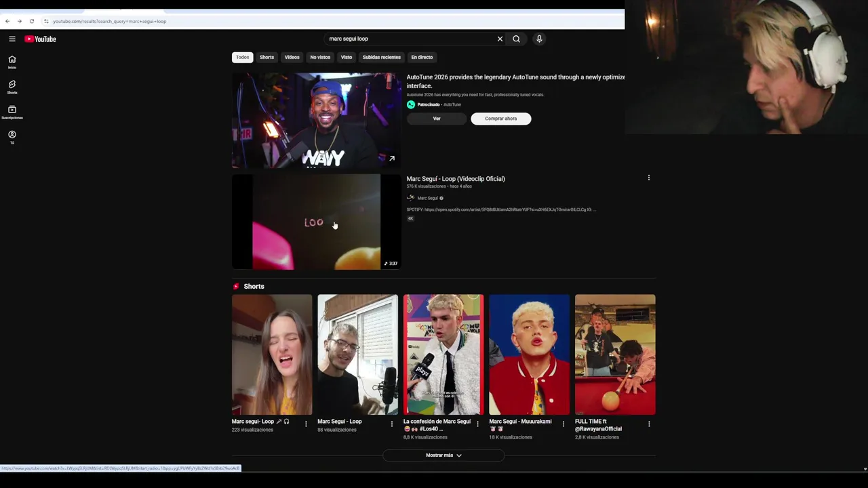This screenshot has height=488, width=868.
Task: Click the search magnifier button
Action: tap(516, 39)
